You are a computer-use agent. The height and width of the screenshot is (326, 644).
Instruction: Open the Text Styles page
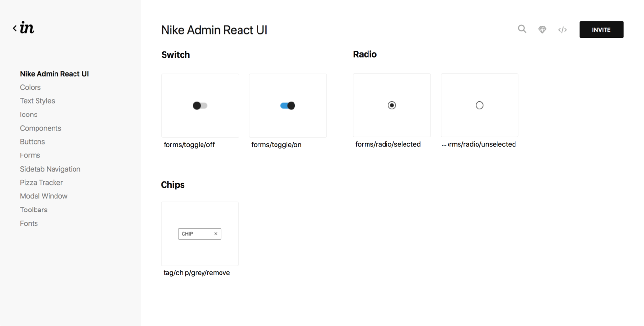click(37, 101)
